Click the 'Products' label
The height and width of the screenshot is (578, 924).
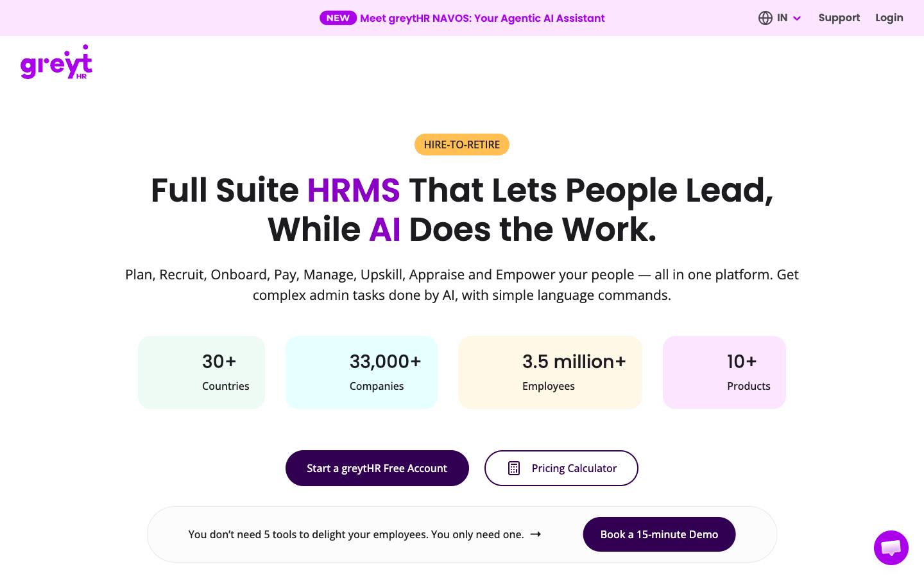tap(749, 386)
